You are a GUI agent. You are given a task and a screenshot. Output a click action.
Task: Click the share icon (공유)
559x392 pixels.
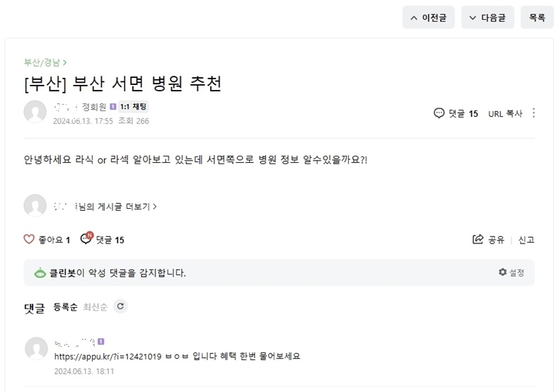point(478,240)
